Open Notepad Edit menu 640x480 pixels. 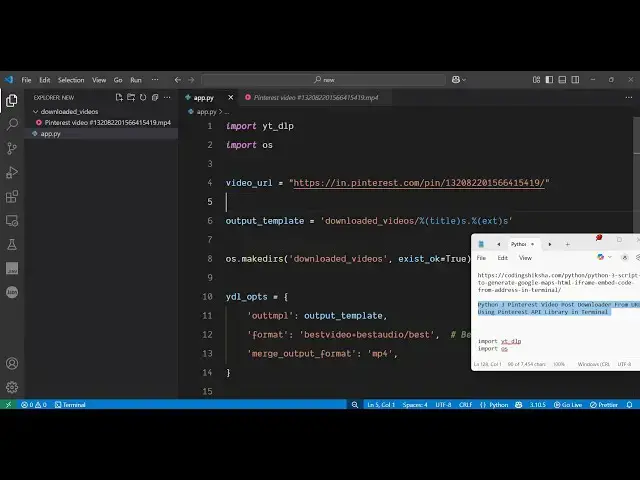[x=502, y=258]
